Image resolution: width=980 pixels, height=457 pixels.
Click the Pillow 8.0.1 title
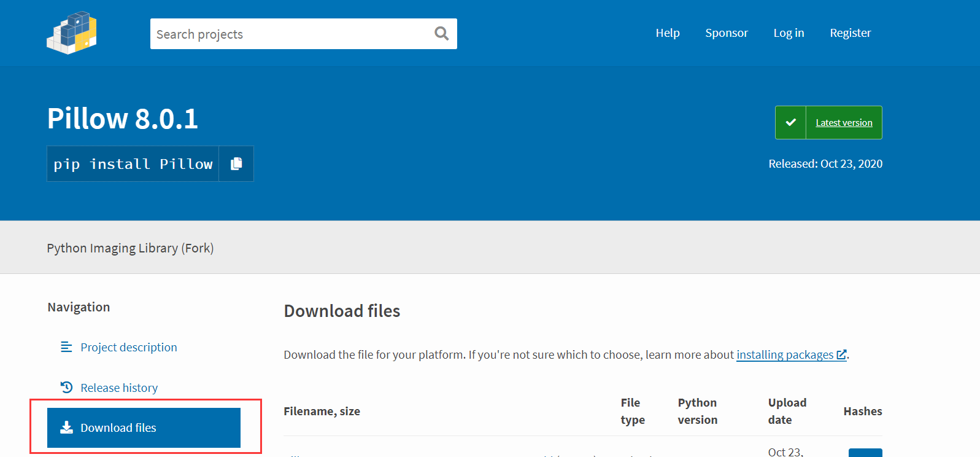[x=123, y=119]
